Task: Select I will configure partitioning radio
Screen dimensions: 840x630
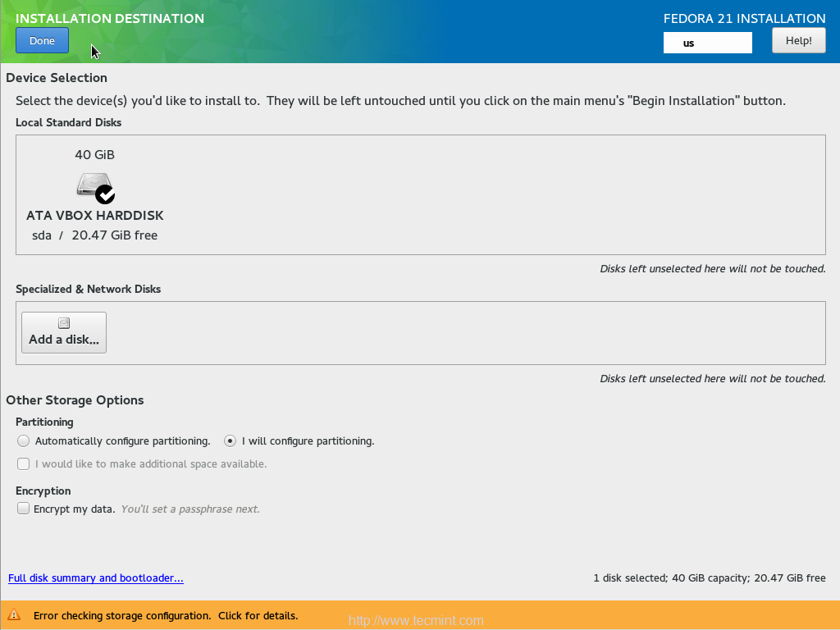Action: coord(230,441)
